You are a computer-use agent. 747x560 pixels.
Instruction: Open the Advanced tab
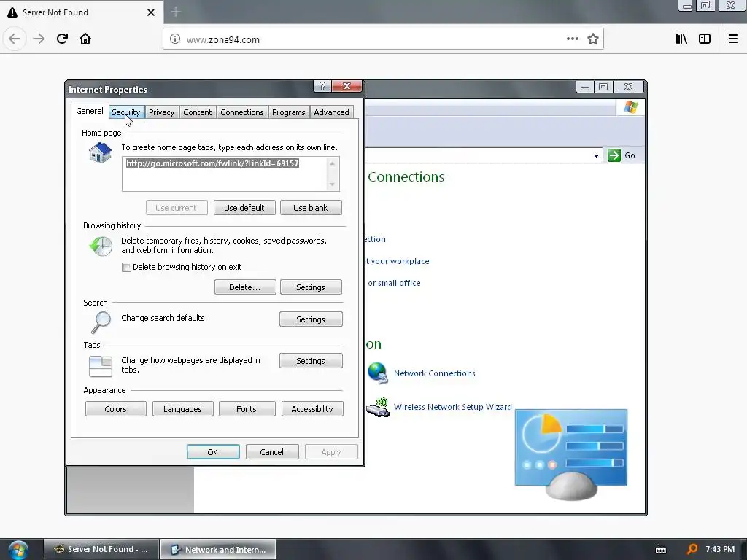tap(332, 112)
